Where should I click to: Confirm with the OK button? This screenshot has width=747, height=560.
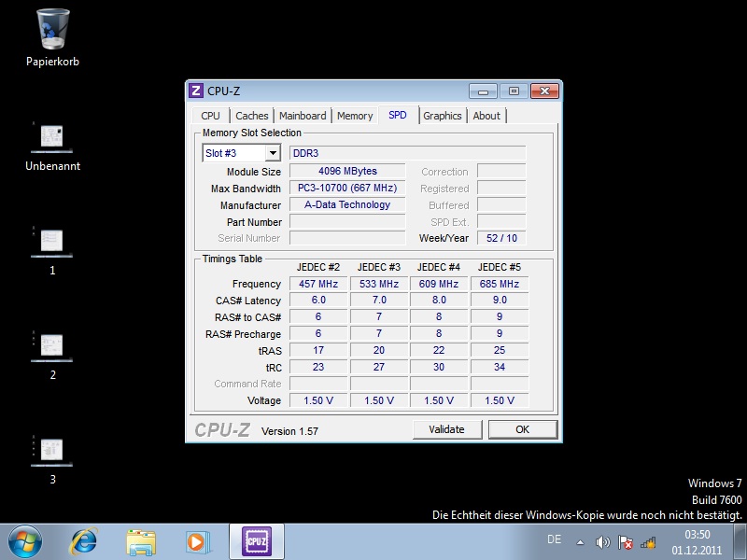(x=523, y=429)
